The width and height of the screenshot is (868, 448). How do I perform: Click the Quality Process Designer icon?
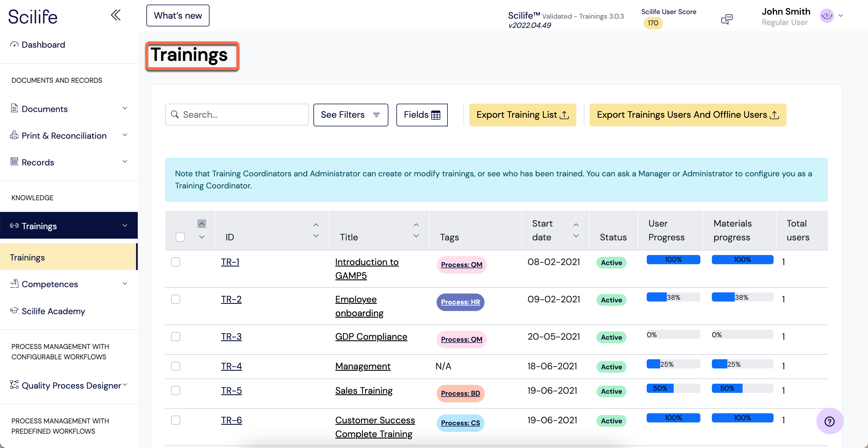pos(14,385)
